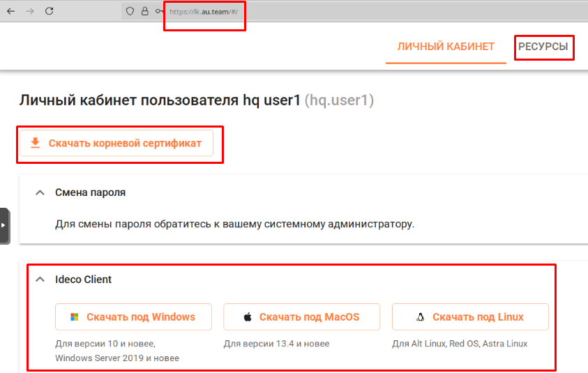The width and height of the screenshot is (588, 373).
Task: Go back with the browser back arrow
Action: [10, 11]
